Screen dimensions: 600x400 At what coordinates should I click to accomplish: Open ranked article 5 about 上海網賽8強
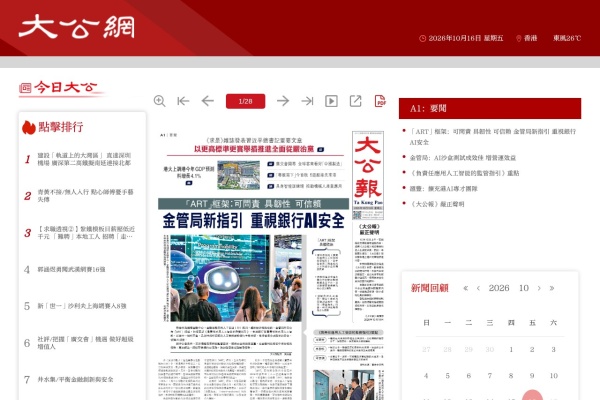pyautogui.click(x=82, y=306)
